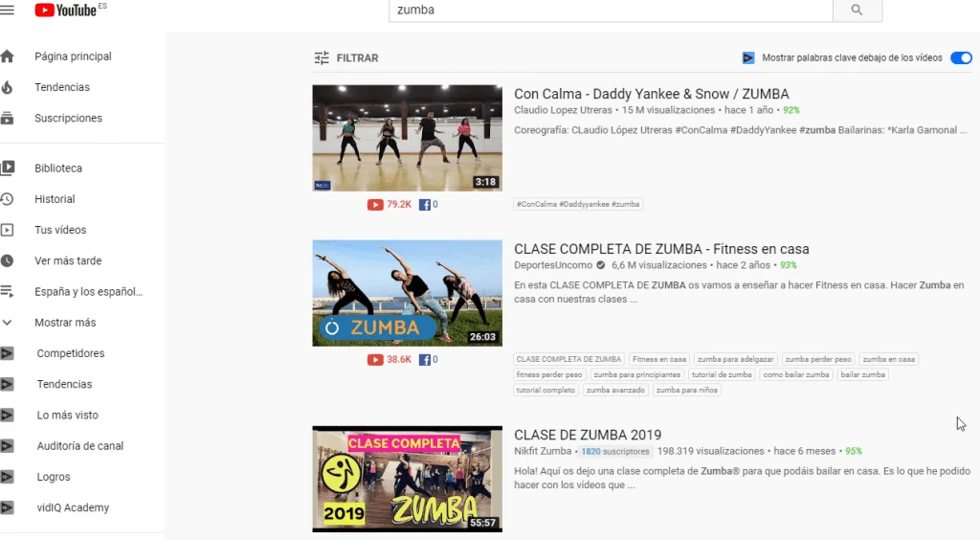The image size is (980, 540).
Task: Click Facebook icon under Con Calma video
Action: coord(424,204)
